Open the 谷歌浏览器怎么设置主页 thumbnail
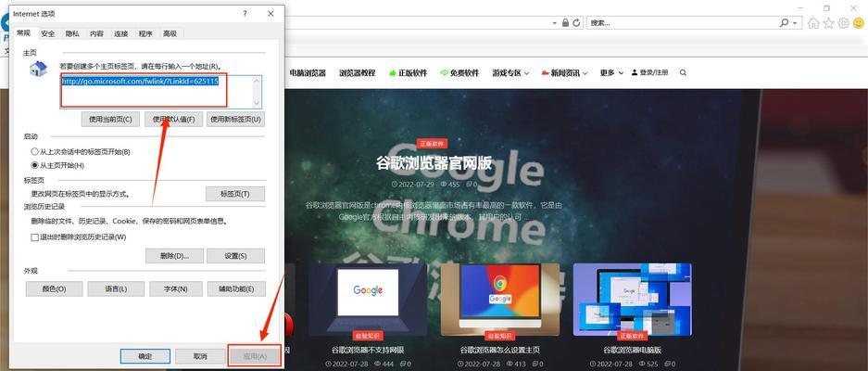This screenshot has height=371, width=868. 500,300
